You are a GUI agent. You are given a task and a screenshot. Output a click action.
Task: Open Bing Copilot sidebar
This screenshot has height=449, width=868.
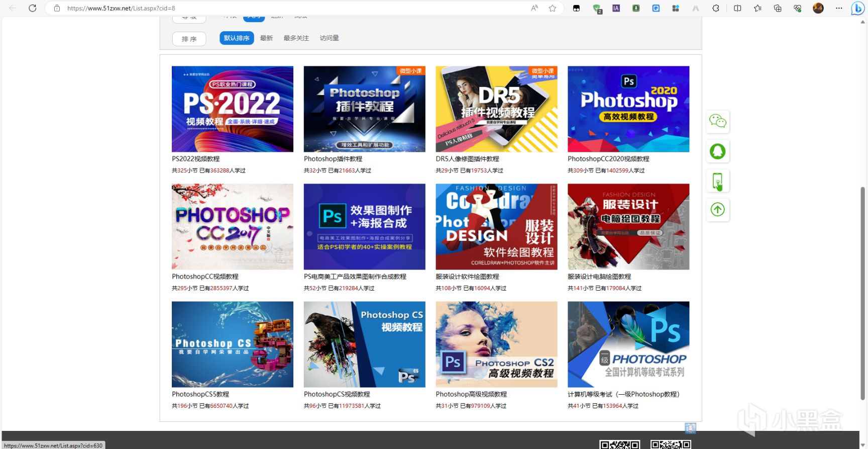[x=858, y=9]
